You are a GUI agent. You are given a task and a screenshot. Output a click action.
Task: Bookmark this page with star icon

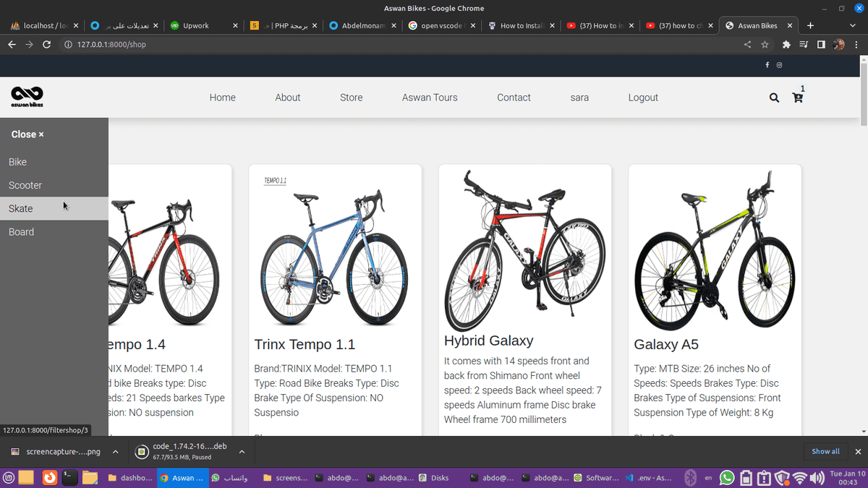tap(765, 44)
